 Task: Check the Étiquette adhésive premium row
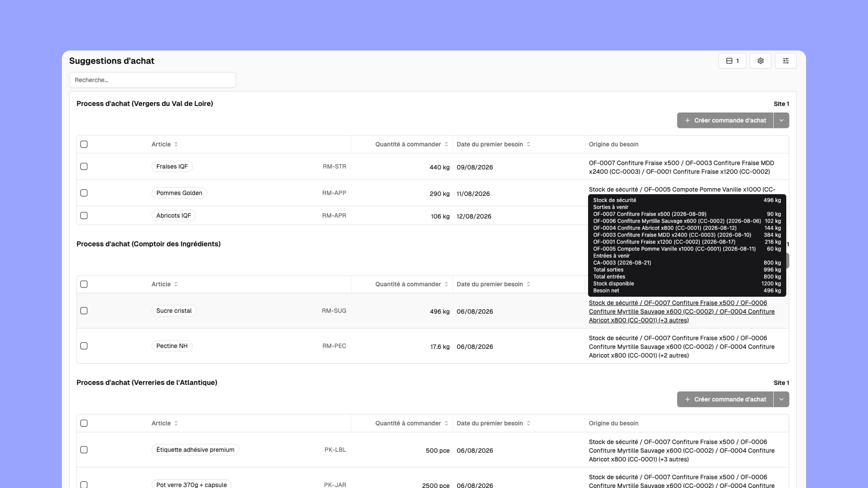(x=84, y=450)
